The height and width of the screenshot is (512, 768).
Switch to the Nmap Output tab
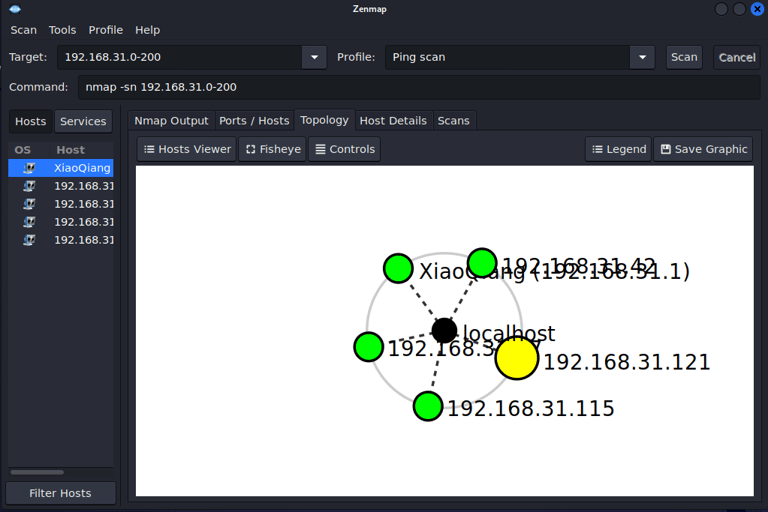[171, 121]
